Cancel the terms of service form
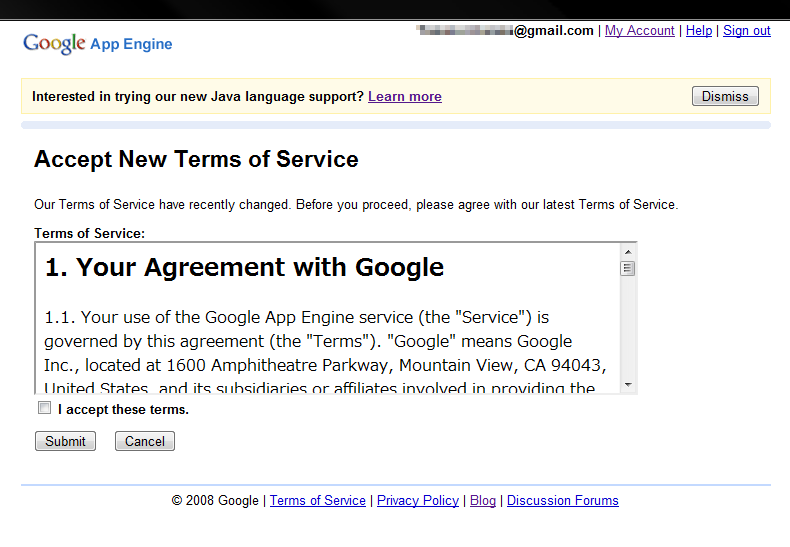This screenshot has height=547, width=790. coord(145,441)
